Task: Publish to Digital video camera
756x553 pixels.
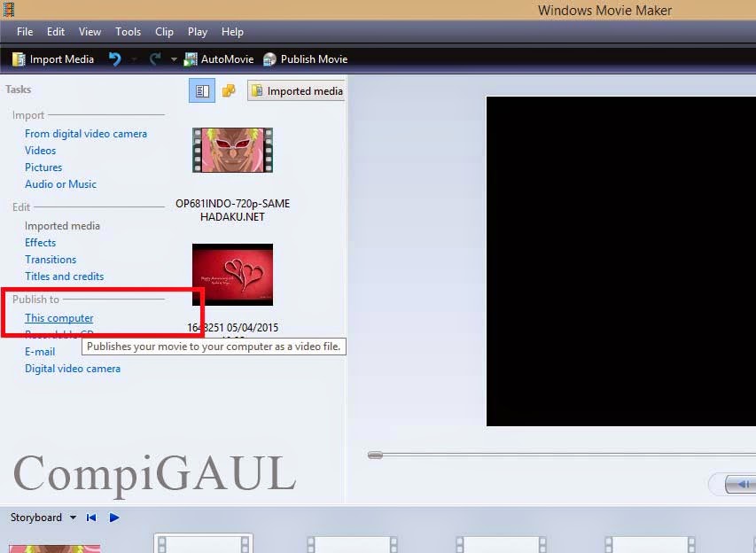Action: coord(73,369)
